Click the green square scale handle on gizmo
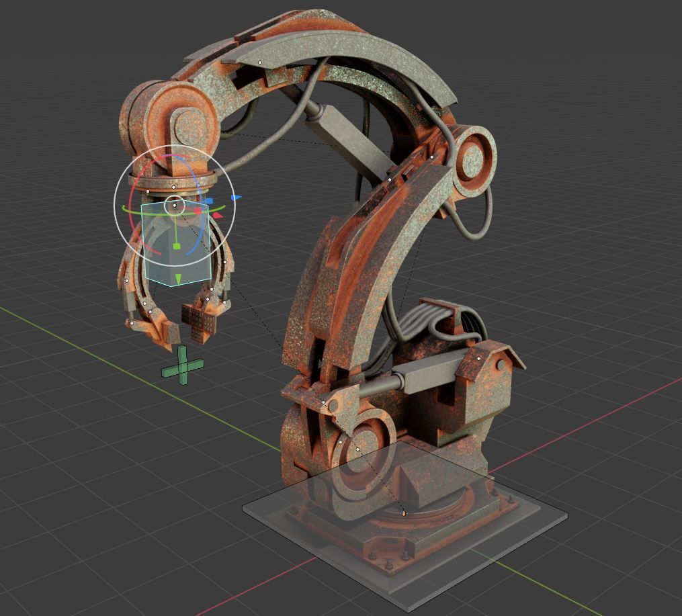The width and height of the screenshot is (682, 616). pos(177,247)
